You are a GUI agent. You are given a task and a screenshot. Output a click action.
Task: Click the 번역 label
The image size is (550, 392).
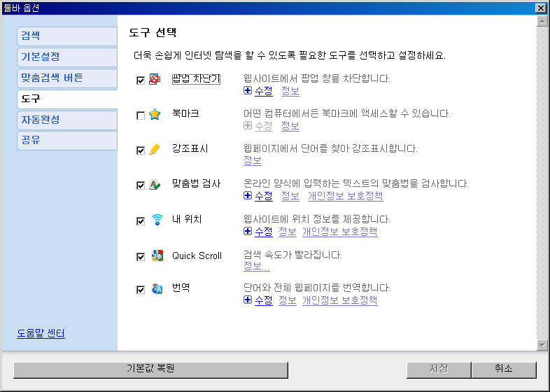coord(181,288)
